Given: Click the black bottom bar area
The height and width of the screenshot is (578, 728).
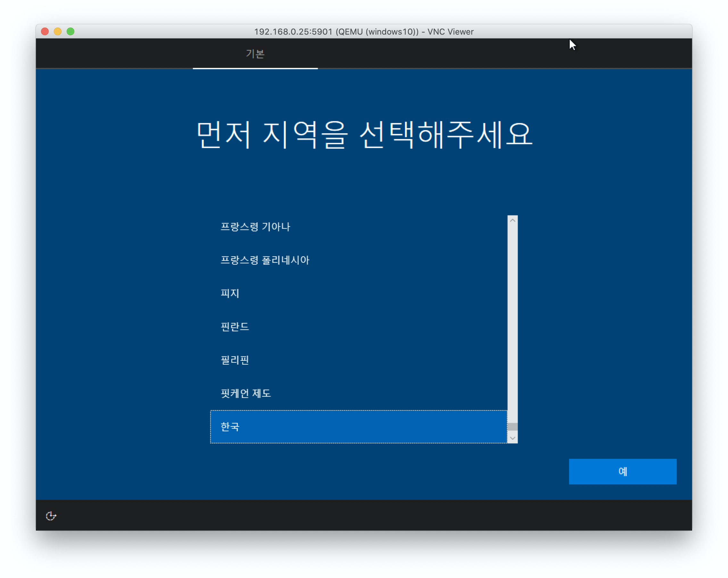Looking at the screenshot, I should (364, 515).
